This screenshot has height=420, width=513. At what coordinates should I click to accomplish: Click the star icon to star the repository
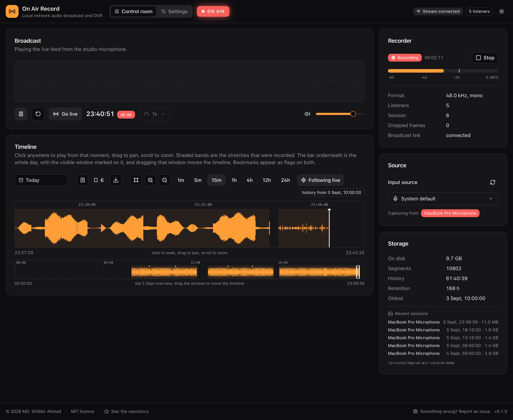click(x=107, y=411)
